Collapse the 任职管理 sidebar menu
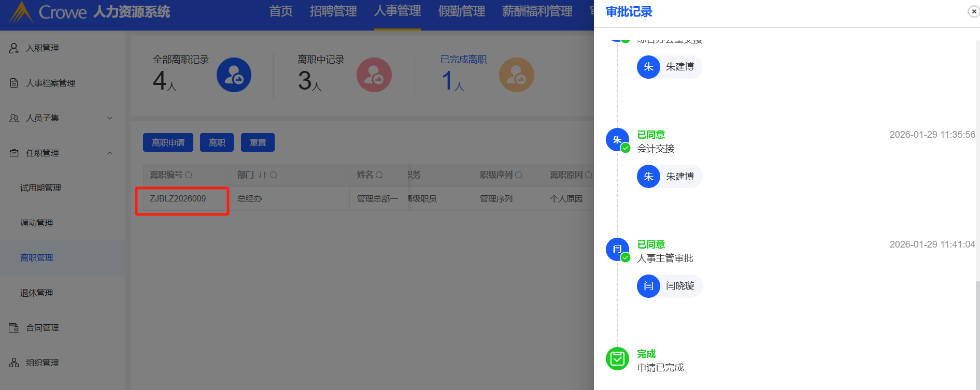The image size is (980, 390). click(109, 153)
